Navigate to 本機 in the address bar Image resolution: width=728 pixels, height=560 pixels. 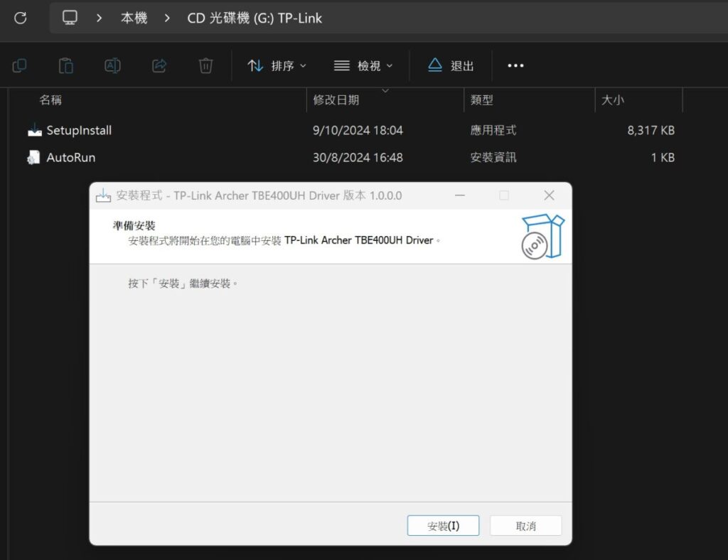tap(134, 18)
